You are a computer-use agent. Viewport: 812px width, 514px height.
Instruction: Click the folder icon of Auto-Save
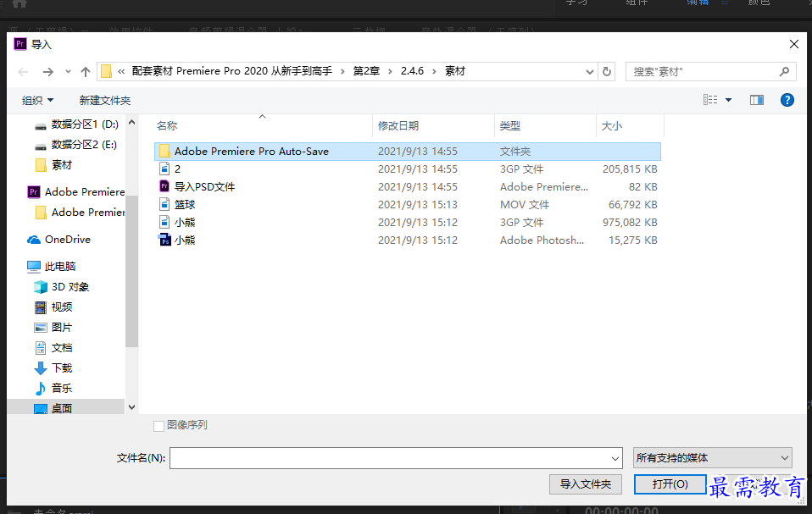pyautogui.click(x=164, y=151)
